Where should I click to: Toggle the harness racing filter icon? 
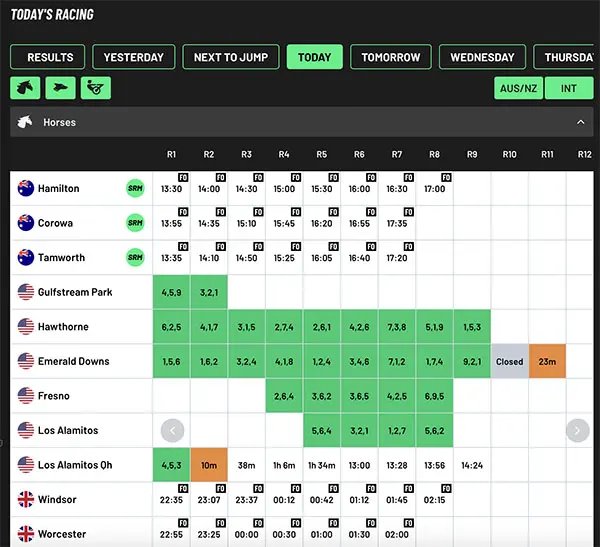[96, 88]
